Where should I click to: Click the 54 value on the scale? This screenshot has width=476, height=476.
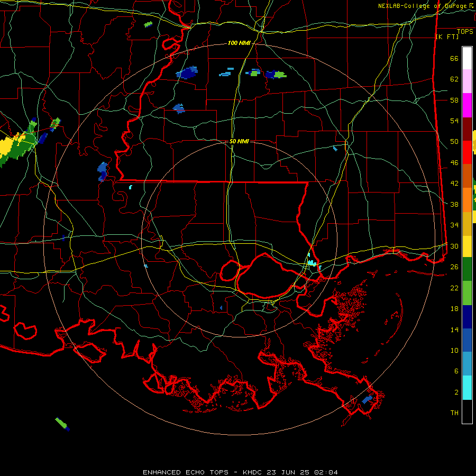click(454, 121)
